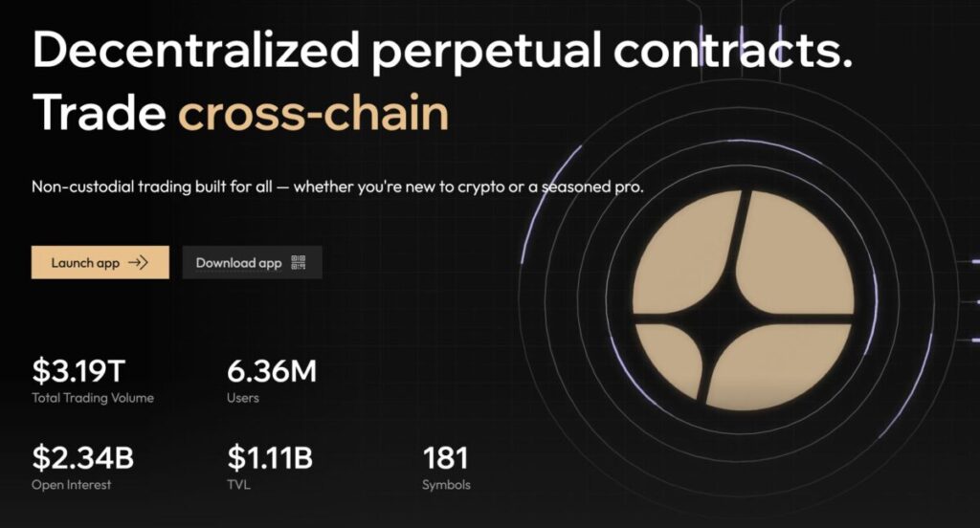This screenshot has width=980, height=528.
Task: Click the arrow icon in Launch app
Action: coord(138,263)
